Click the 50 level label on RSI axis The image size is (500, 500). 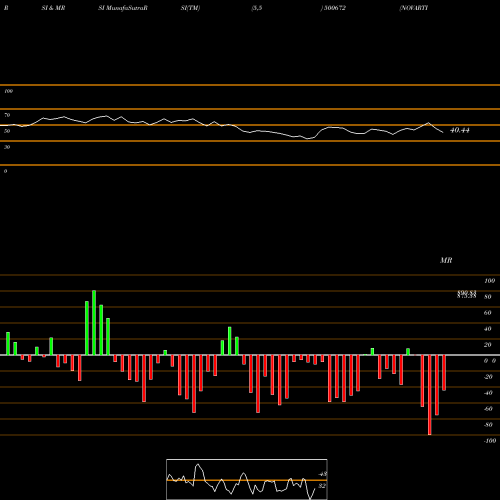click(x=7, y=131)
